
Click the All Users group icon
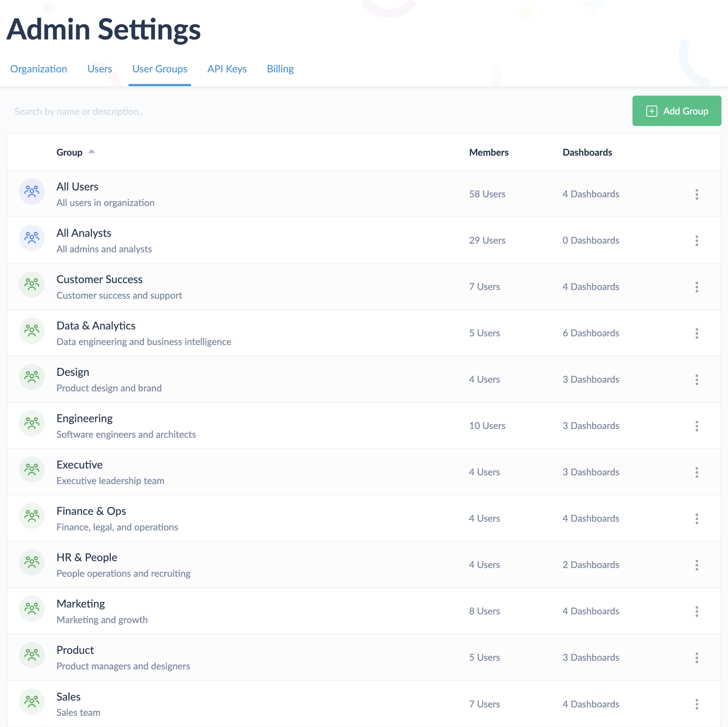31,192
